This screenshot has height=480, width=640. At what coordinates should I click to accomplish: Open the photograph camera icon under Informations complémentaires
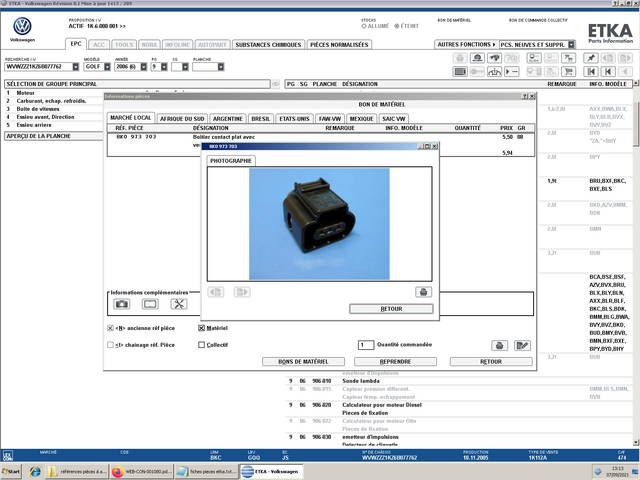(122, 304)
